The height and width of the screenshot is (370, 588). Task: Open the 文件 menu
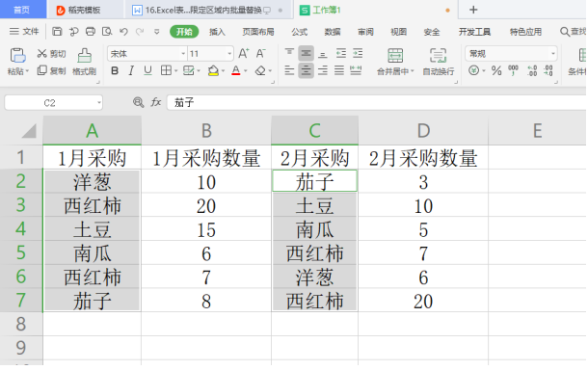(24, 32)
